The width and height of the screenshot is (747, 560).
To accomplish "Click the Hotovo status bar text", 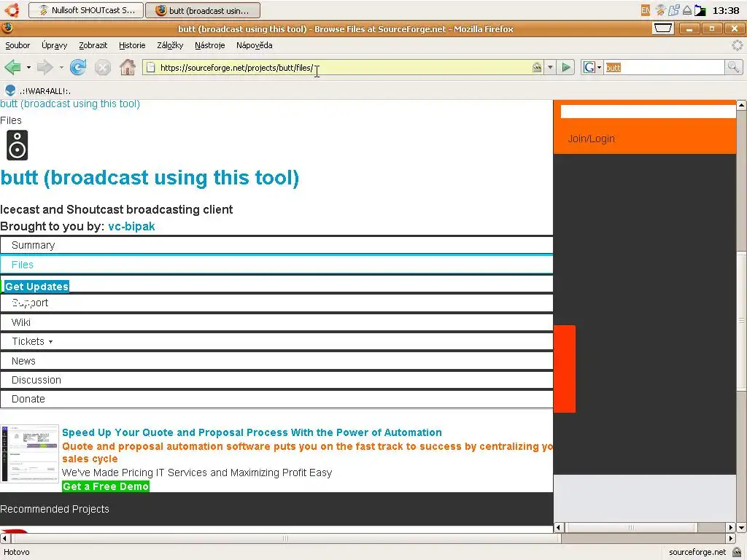I will click(17, 552).
